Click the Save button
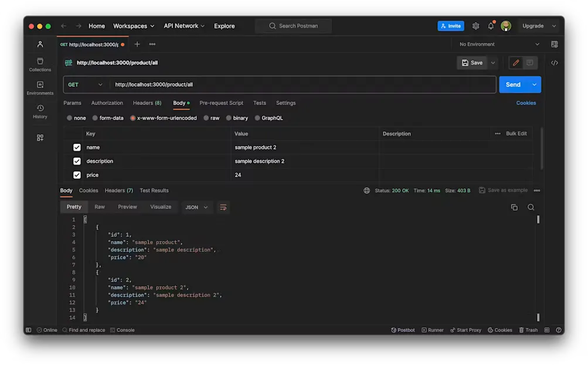The width and height of the screenshot is (588, 366). pyautogui.click(x=472, y=63)
